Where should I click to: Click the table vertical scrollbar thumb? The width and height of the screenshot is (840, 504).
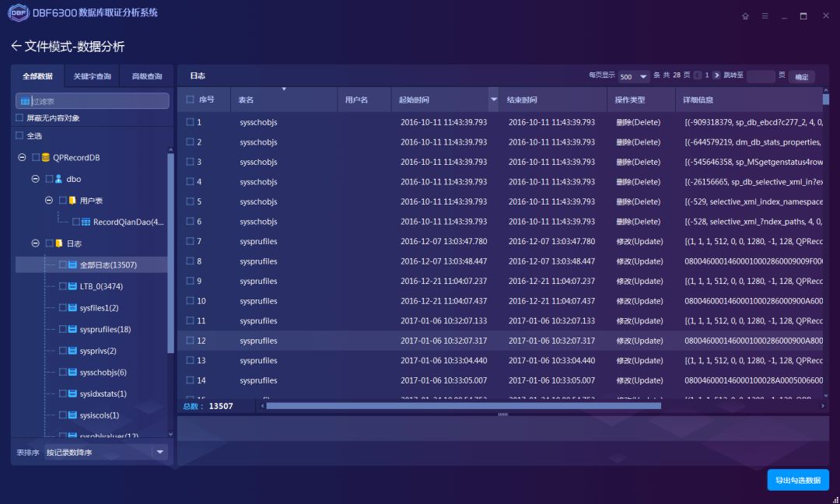coord(825,100)
